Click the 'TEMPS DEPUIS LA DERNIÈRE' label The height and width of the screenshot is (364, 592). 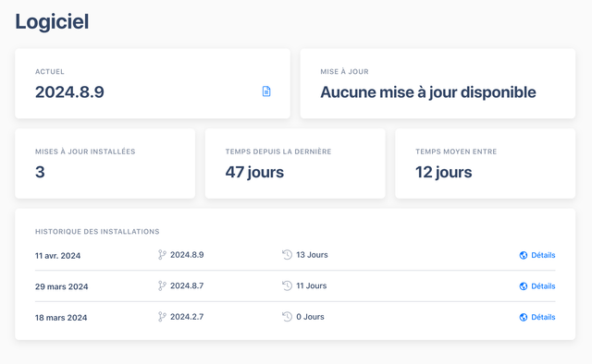[x=278, y=152]
